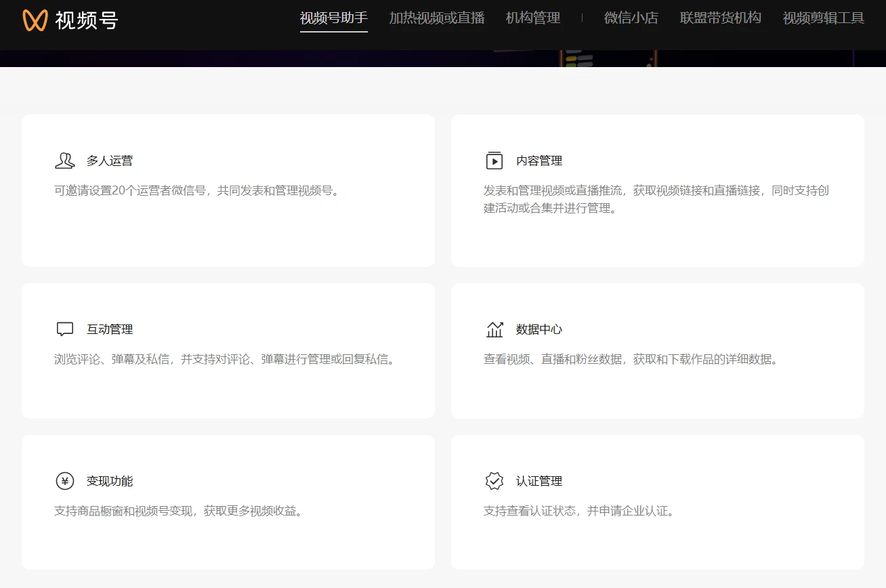Click the 认证管理 card title

tap(539, 481)
